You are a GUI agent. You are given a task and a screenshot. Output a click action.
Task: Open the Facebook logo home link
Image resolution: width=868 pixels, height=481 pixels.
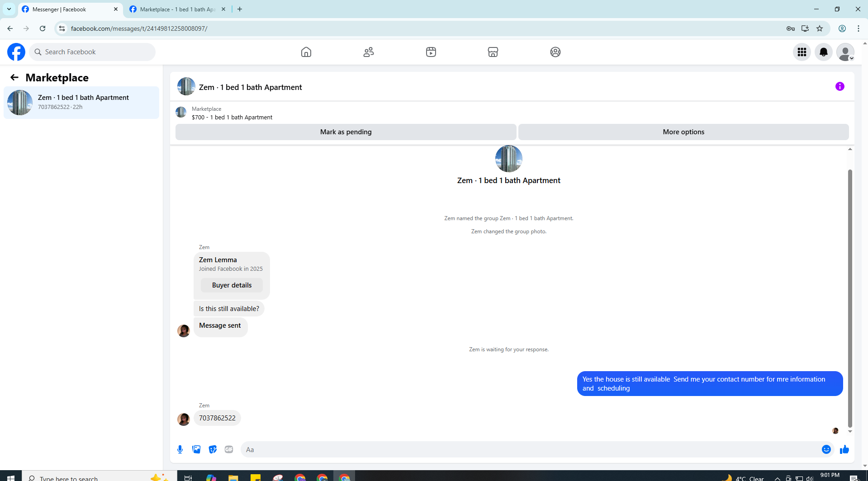point(16,52)
